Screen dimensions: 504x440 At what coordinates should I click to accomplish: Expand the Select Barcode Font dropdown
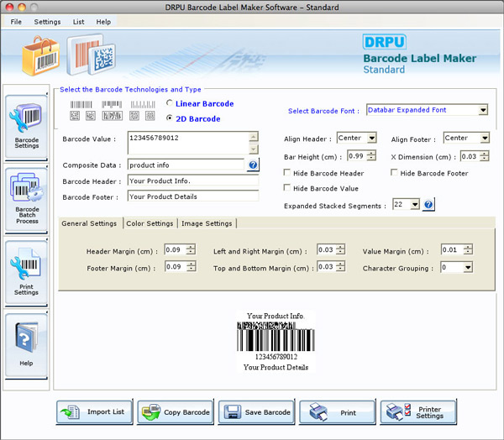click(x=483, y=110)
